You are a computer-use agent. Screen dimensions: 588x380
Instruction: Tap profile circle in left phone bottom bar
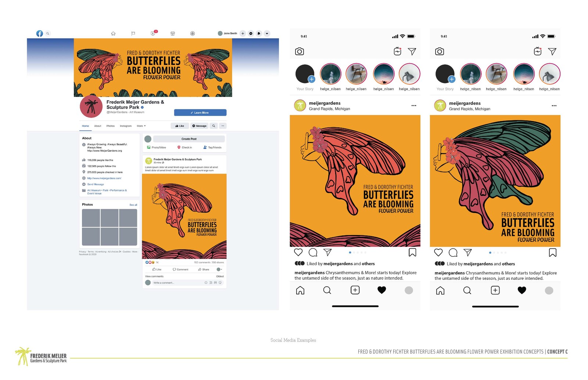point(409,290)
